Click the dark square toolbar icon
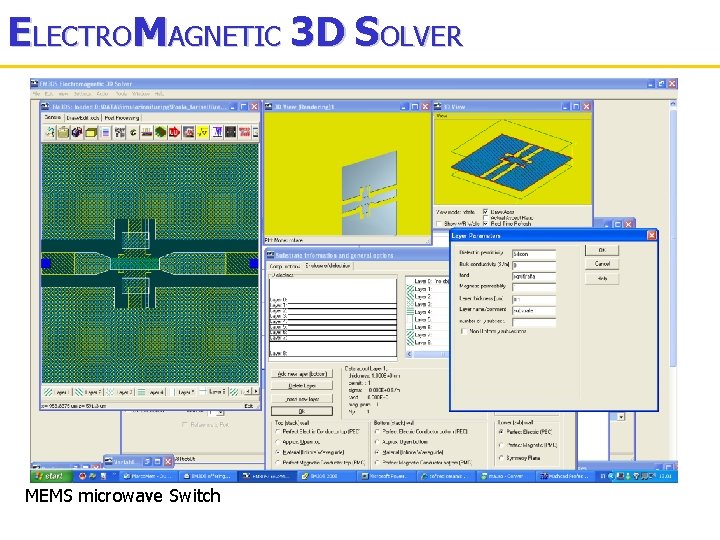Screen dimensions: 720x540 [x=231, y=133]
